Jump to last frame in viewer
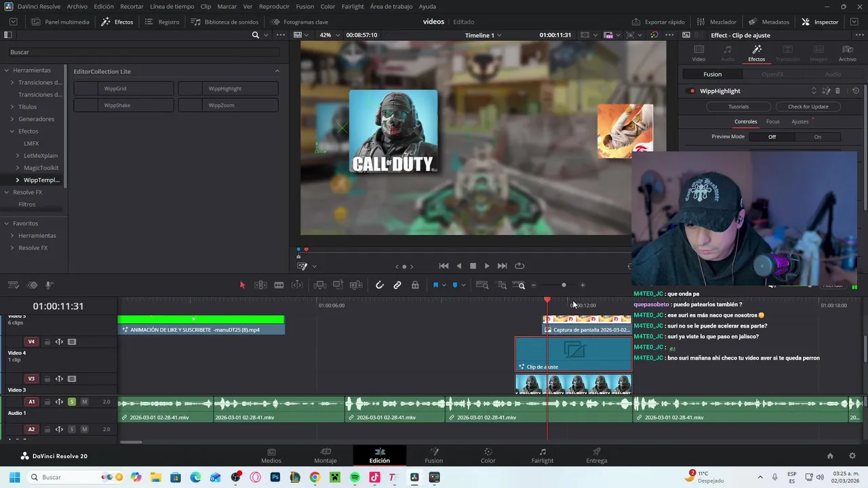The height and width of the screenshot is (488, 868). coord(502,266)
